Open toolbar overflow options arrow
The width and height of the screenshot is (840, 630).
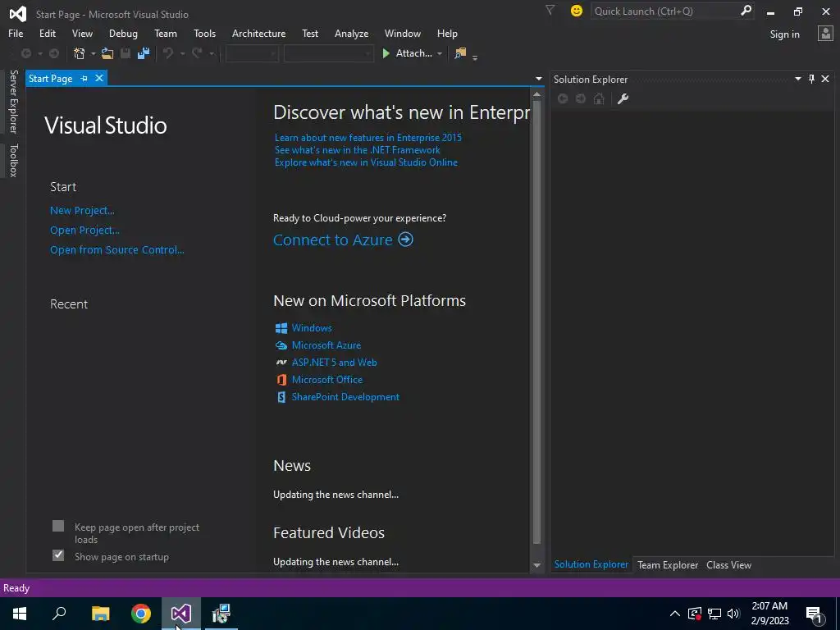tap(475, 57)
